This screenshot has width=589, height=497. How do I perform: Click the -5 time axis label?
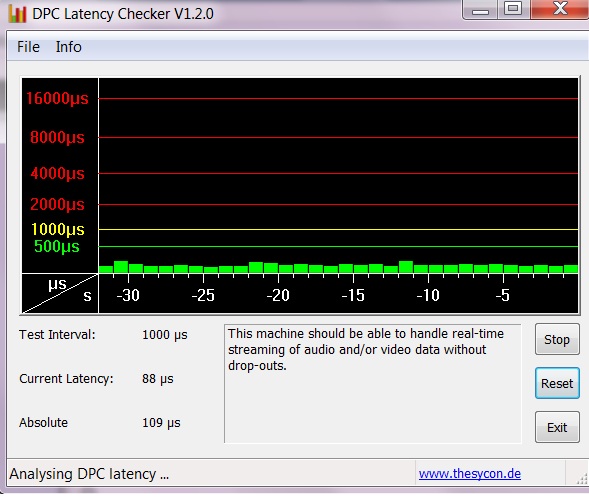tap(503, 295)
